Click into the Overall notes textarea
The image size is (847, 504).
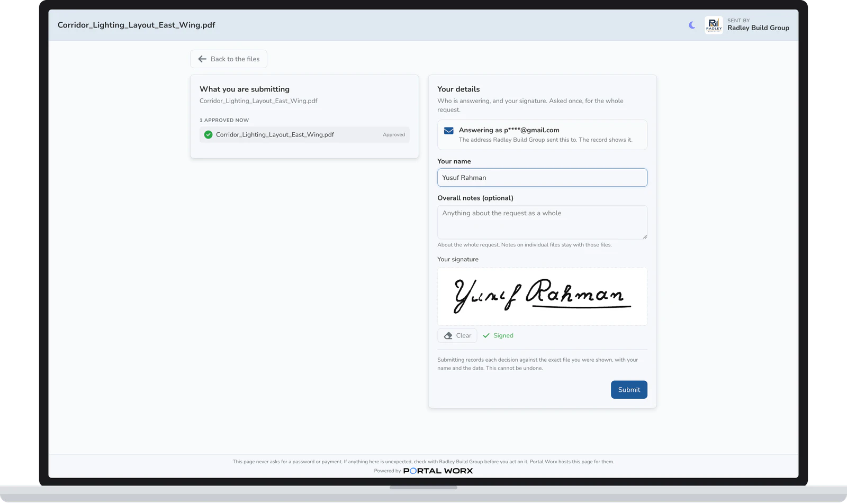[x=542, y=222]
